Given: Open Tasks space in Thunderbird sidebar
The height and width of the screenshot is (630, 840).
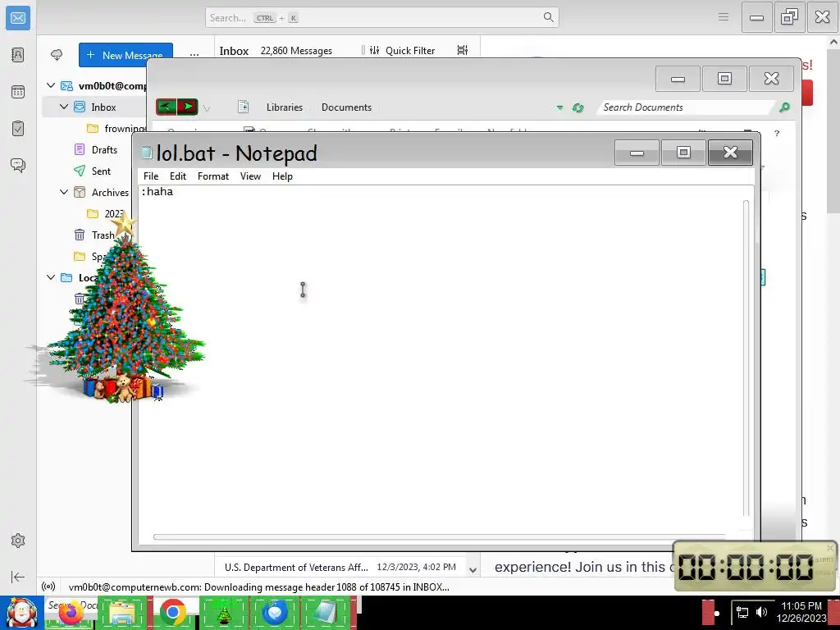Looking at the screenshot, I should point(18,129).
